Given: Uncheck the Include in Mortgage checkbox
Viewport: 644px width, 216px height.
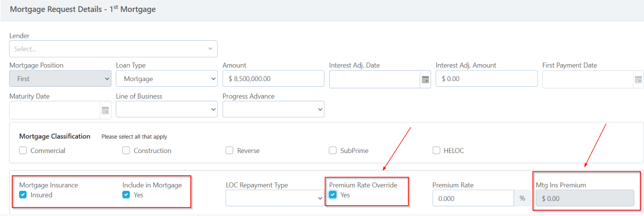Looking at the screenshot, I should pyautogui.click(x=126, y=195).
